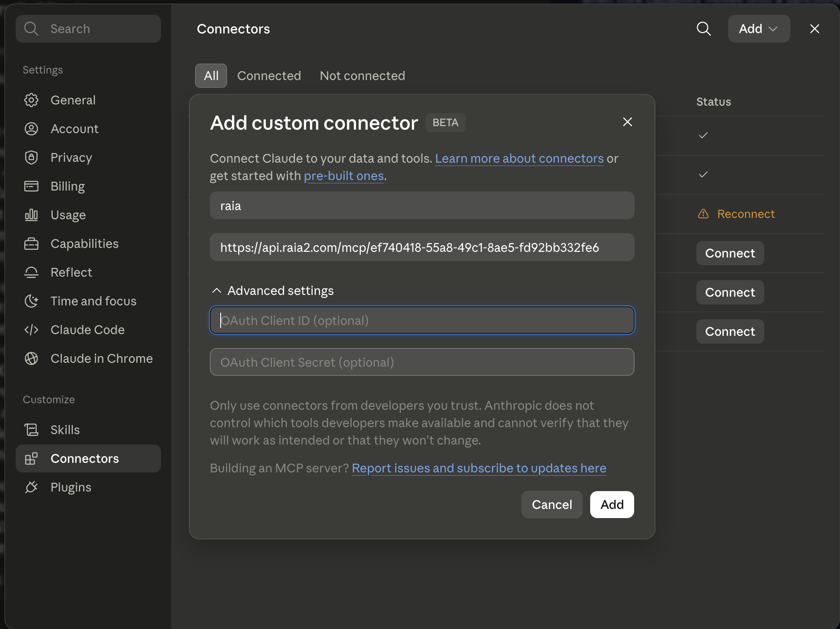Open the Claude Code brackets icon

(x=31, y=330)
